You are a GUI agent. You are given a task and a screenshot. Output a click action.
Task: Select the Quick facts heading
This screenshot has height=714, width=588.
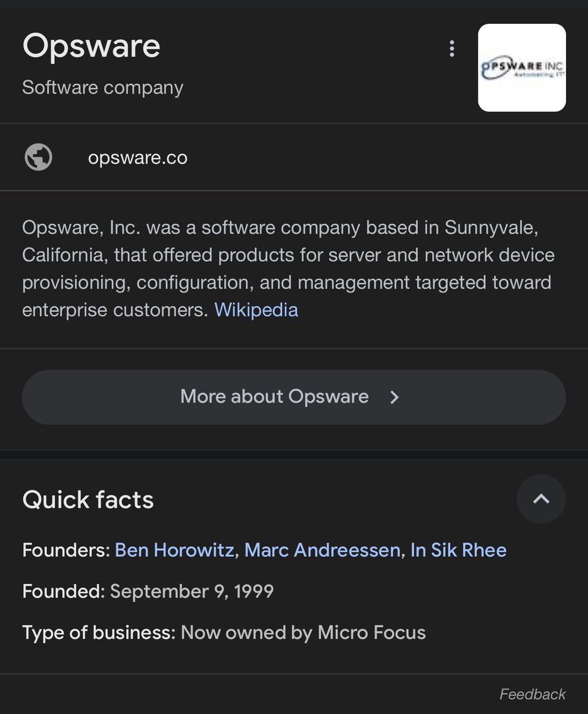click(88, 500)
